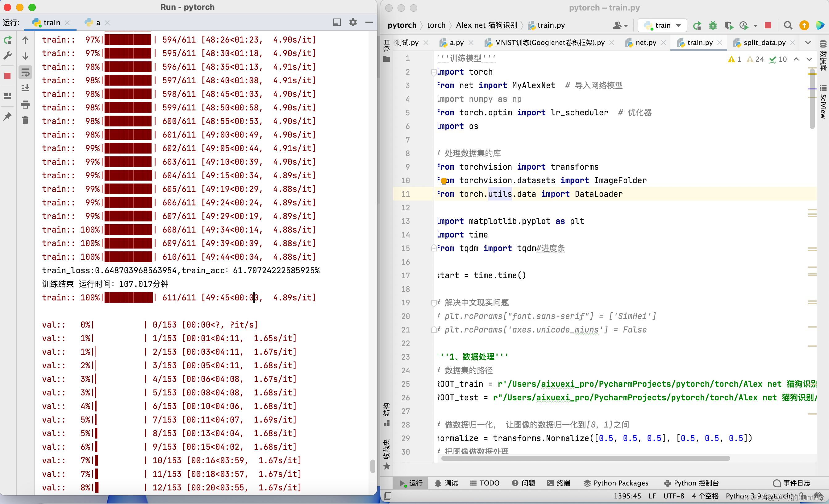Click the search everywhere magnifier icon
Viewport: 829px width, 504px height.
coord(788,26)
